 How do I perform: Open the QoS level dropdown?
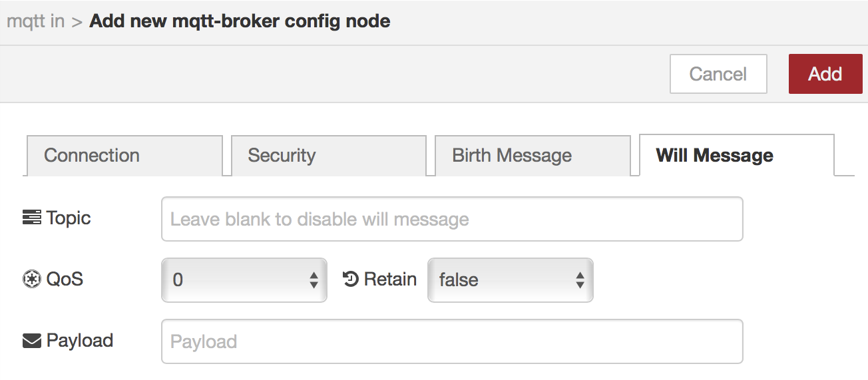click(x=244, y=280)
